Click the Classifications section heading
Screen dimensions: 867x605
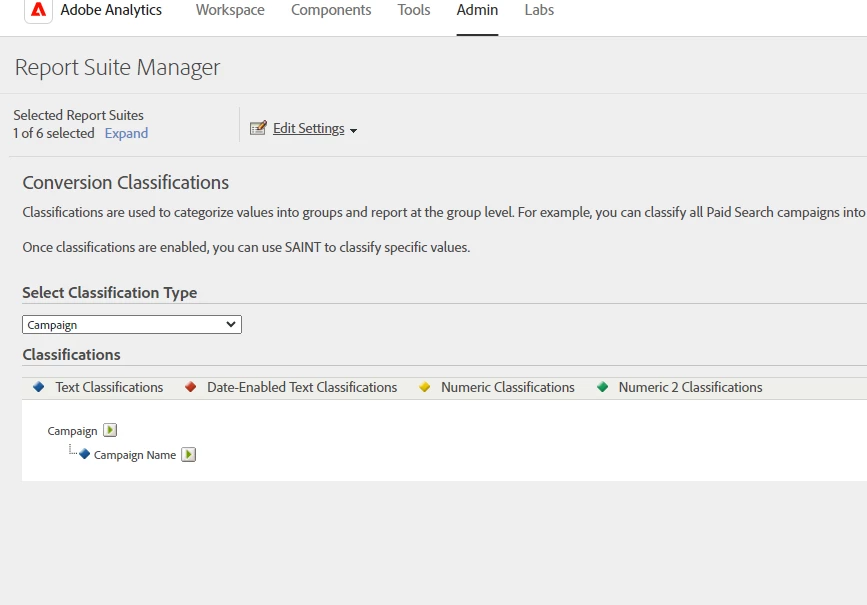click(71, 354)
